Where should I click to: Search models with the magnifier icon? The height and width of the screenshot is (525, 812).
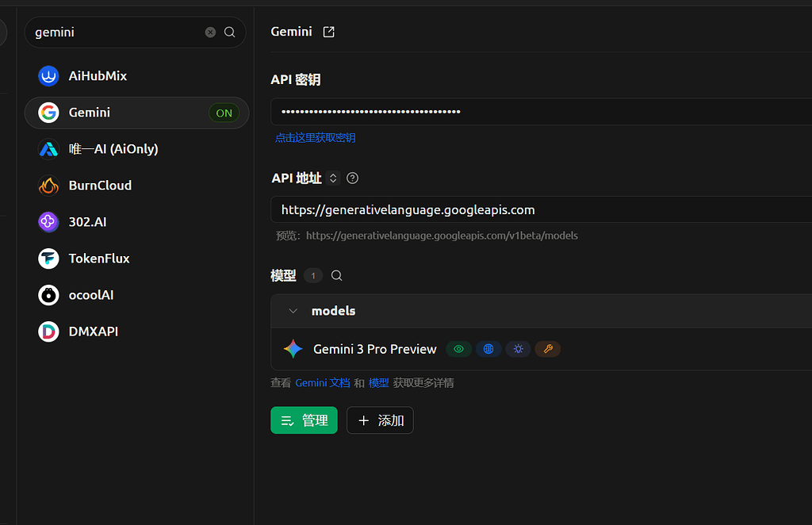336,275
